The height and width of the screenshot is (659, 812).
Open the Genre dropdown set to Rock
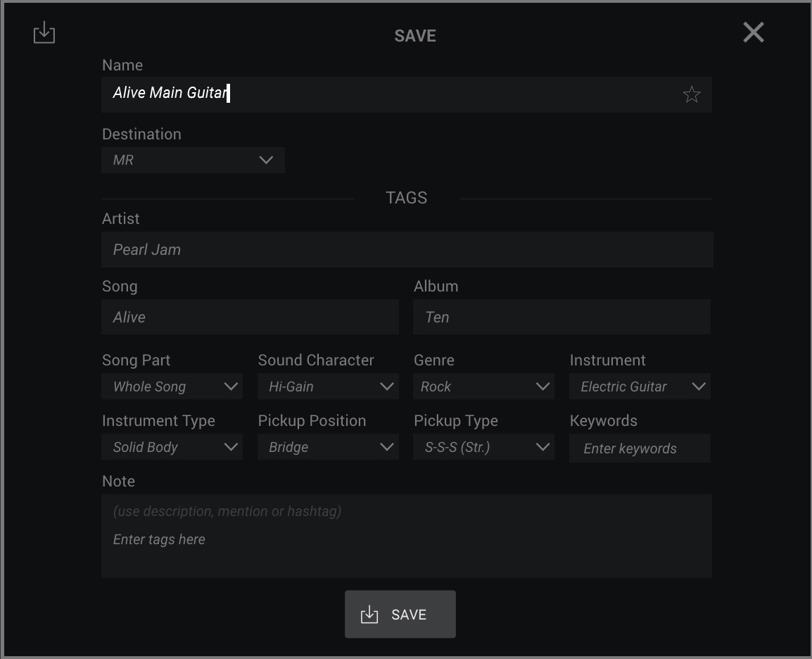tap(483, 387)
